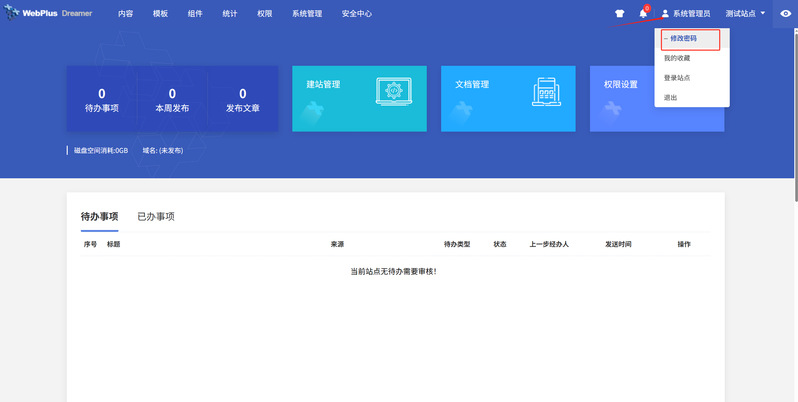Select the 待办事项 tab
The height and width of the screenshot is (402, 798).
pos(99,216)
